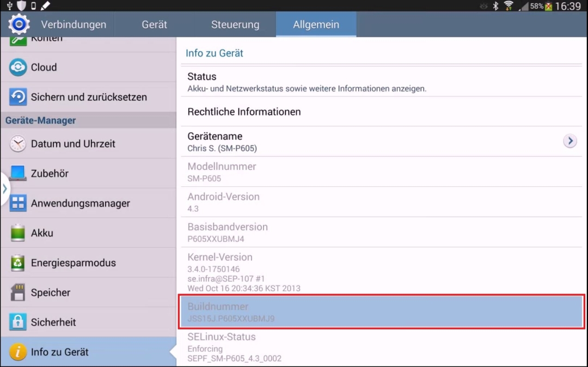Tap the Anwendungsmanager grid icon
This screenshot has width=588, height=367.
pos(17,203)
